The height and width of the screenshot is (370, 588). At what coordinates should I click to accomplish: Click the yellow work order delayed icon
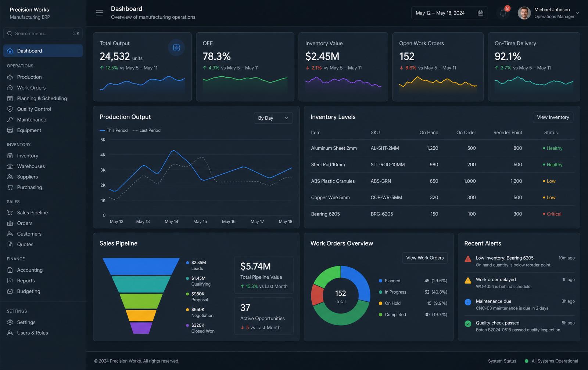click(x=468, y=280)
